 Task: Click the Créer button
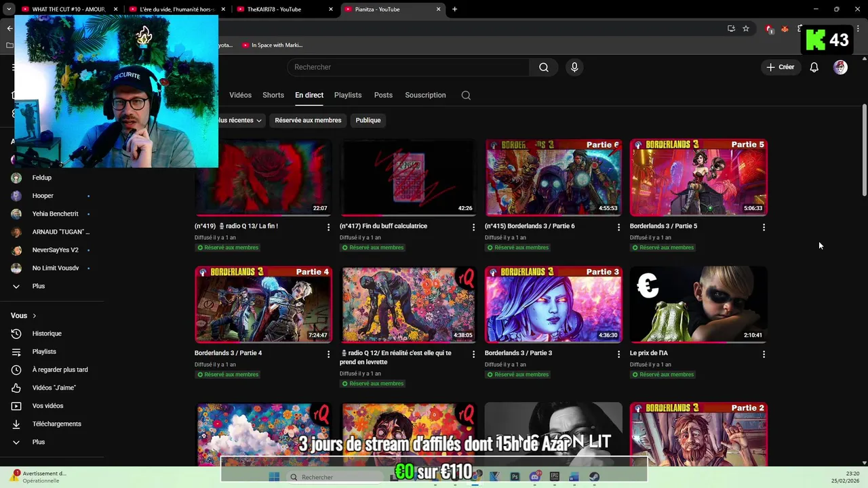pos(781,67)
